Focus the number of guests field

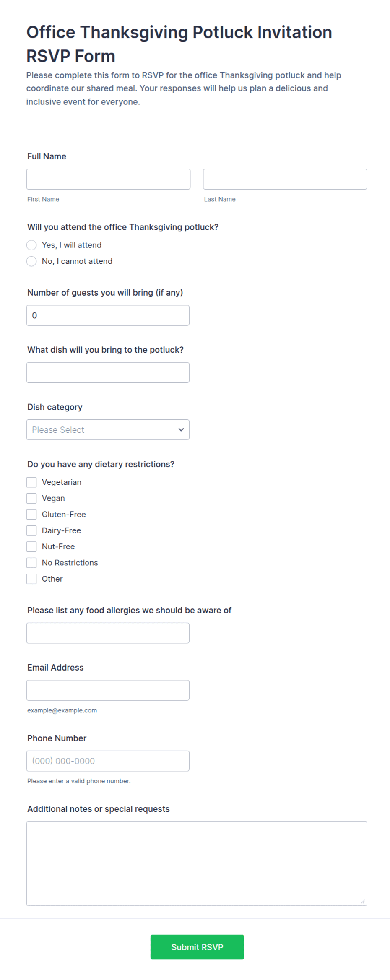tap(108, 315)
